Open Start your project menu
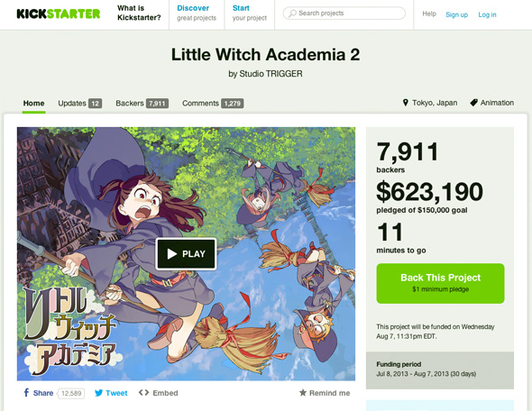 tap(250, 13)
